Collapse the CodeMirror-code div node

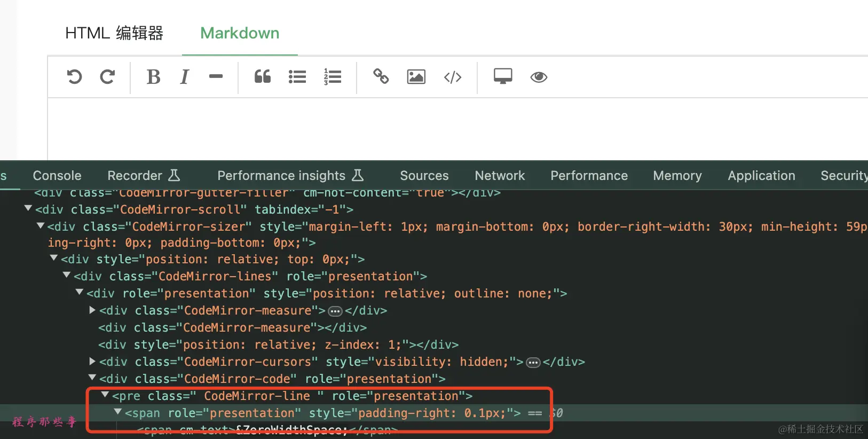pyautogui.click(x=92, y=378)
